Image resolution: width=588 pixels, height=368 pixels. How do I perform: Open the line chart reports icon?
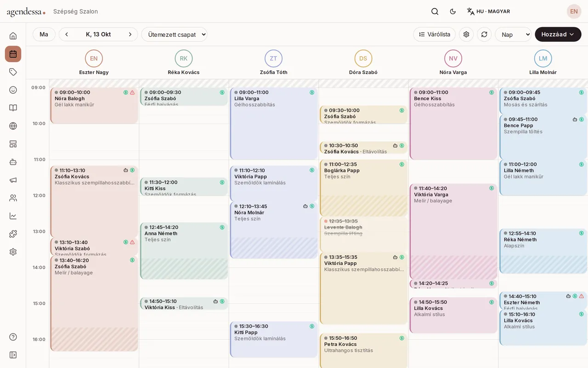click(13, 216)
